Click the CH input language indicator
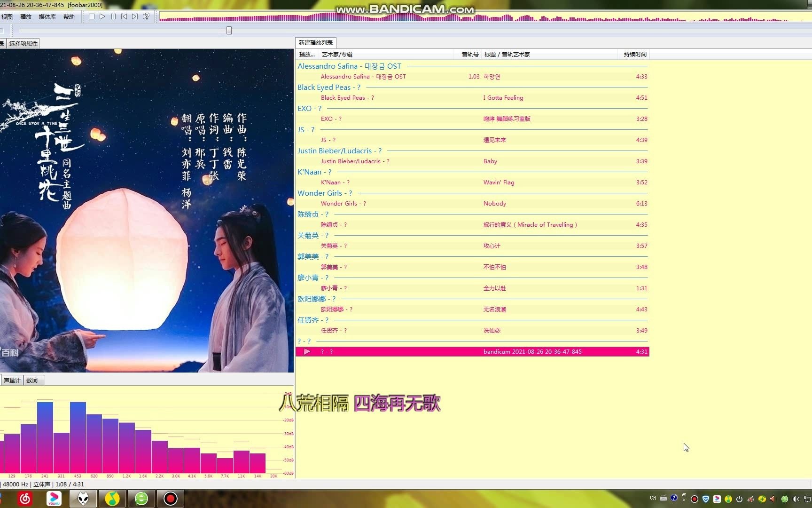812x508 pixels. [x=653, y=498]
